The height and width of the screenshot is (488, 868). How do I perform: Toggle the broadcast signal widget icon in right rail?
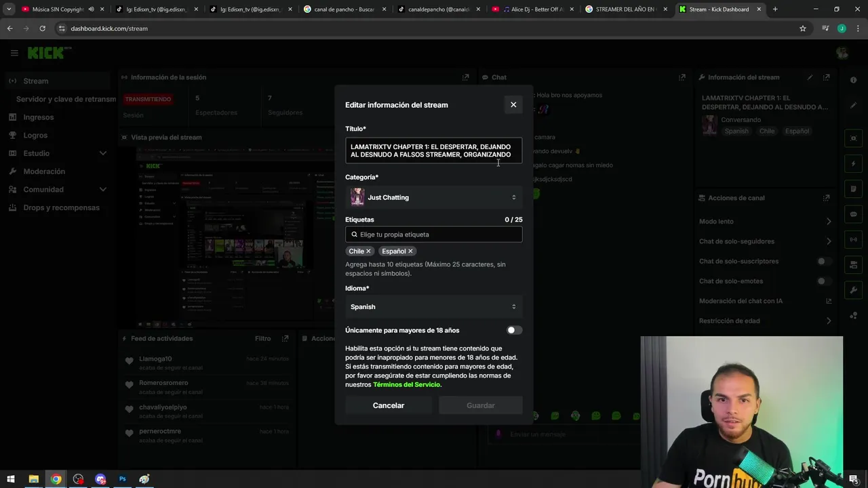point(854,239)
